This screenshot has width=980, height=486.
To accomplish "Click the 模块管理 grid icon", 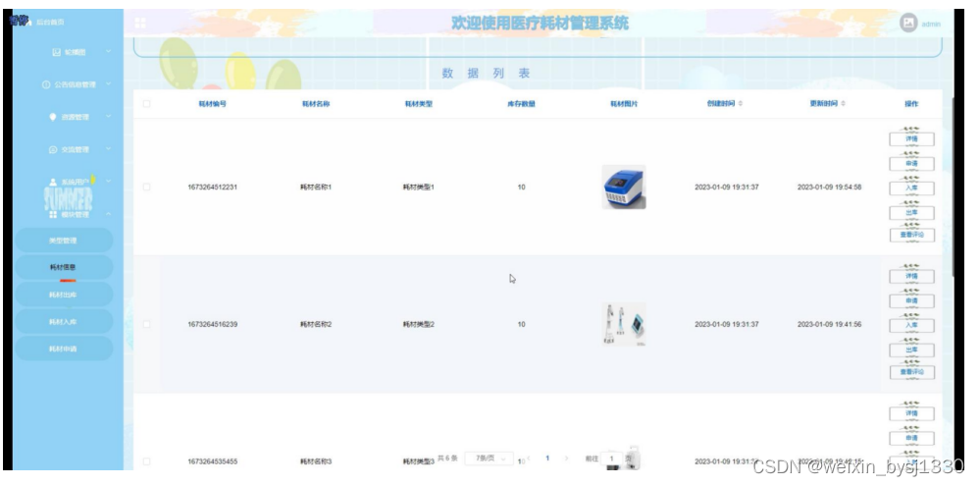I will tap(53, 215).
